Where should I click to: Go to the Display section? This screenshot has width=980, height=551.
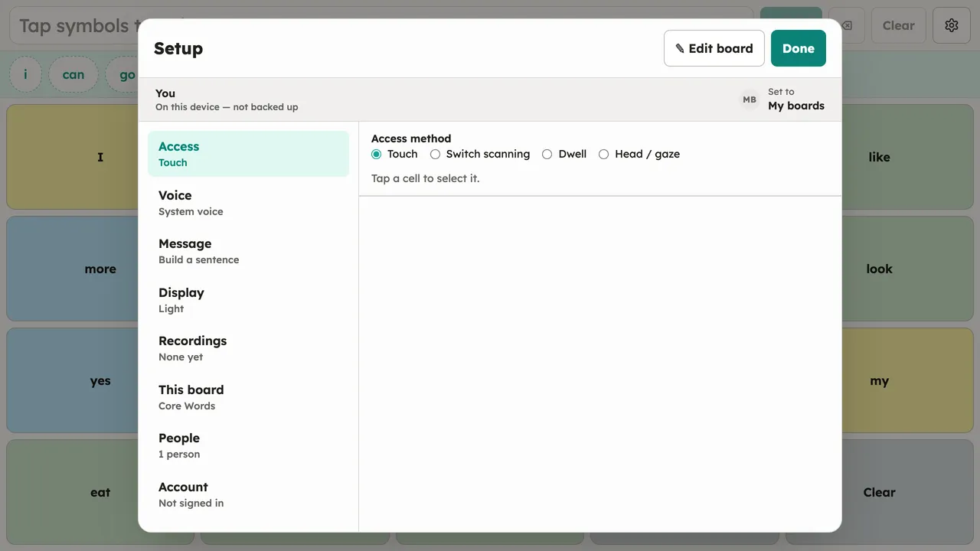[x=248, y=300]
